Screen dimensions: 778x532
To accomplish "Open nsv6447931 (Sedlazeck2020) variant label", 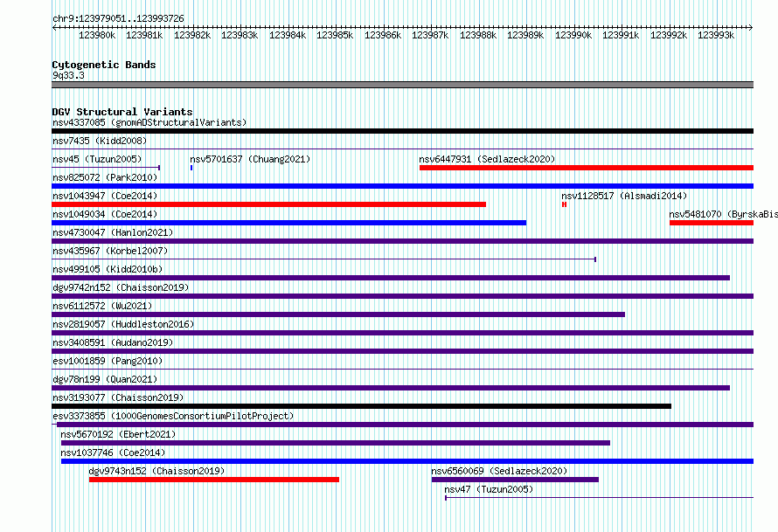I will (x=487, y=159).
